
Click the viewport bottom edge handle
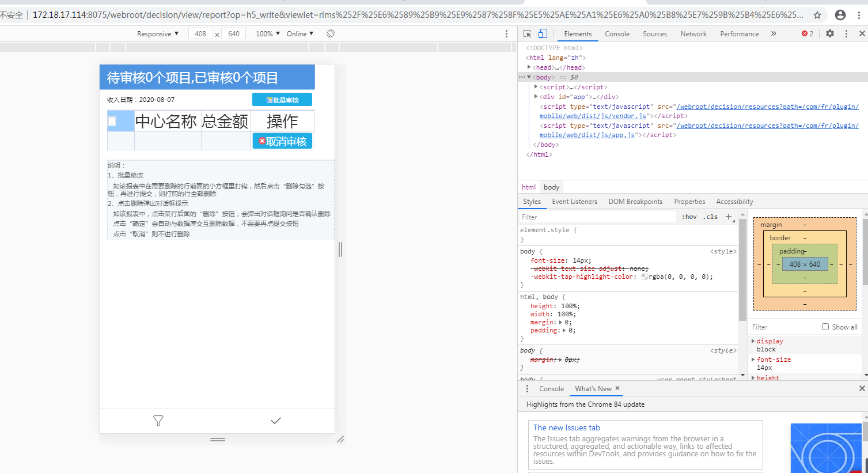218,440
